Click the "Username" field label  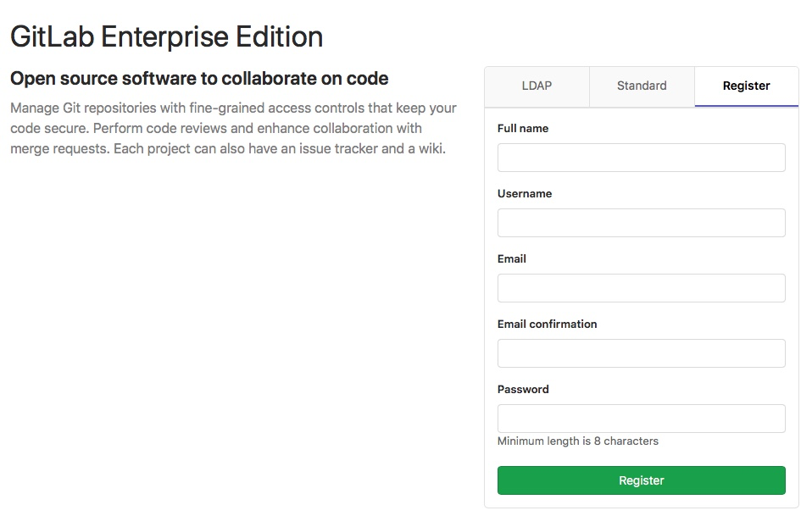[525, 194]
